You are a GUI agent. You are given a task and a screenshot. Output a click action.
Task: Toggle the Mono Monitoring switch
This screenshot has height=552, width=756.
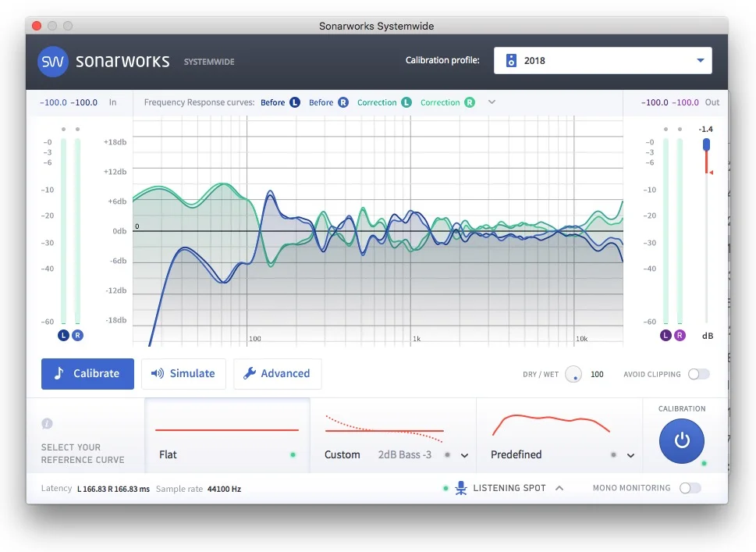[x=690, y=488]
